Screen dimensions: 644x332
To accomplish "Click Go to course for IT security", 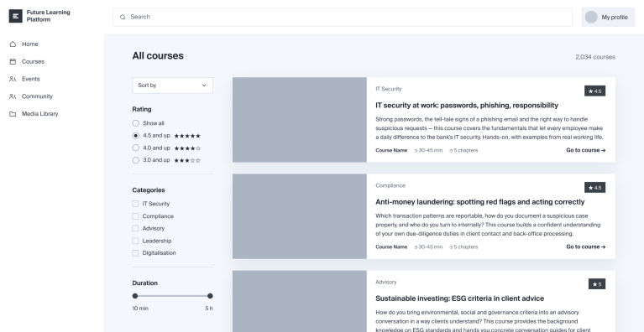I will coord(586,150).
